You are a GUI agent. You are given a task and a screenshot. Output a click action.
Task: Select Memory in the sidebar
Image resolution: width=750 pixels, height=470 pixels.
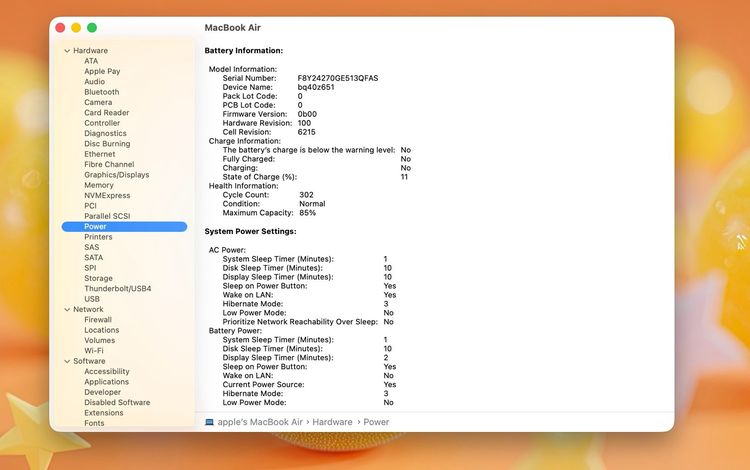(99, 186)
